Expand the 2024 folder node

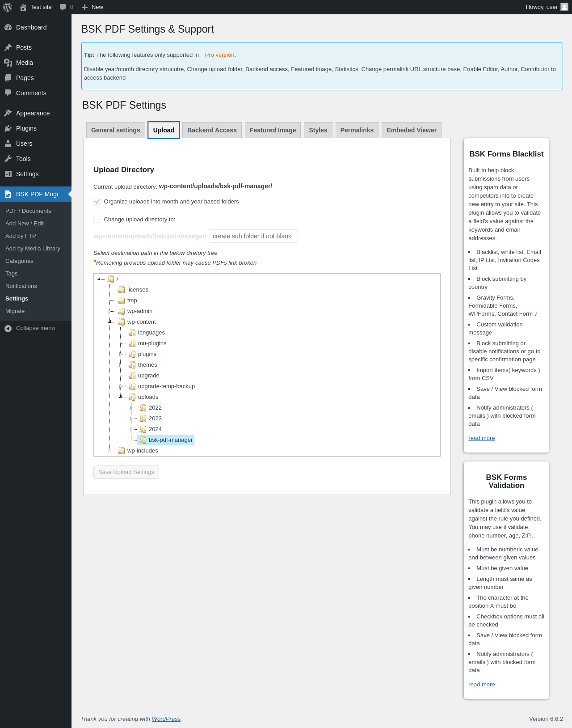131,429
